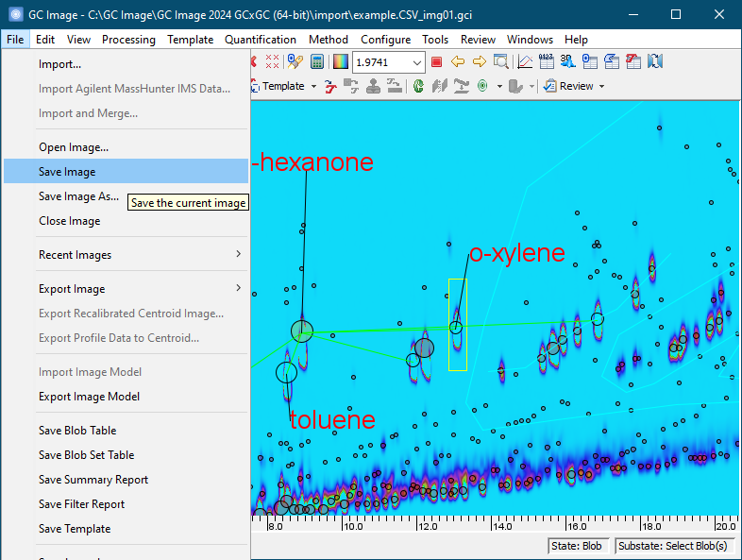Click the o-xylene blob marker in yellow box
742x560 pixels.
[456, 328]
